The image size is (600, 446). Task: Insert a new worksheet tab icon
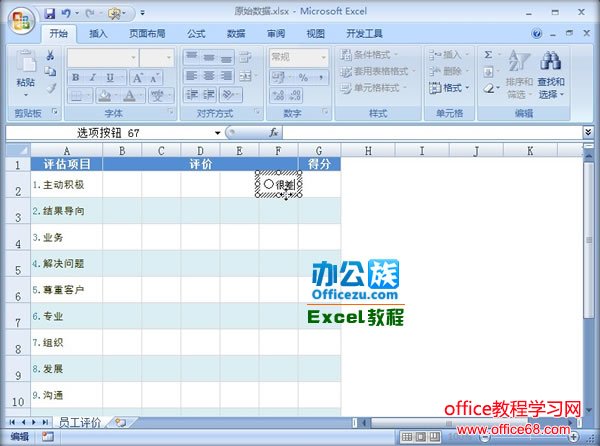coord(120,422)
